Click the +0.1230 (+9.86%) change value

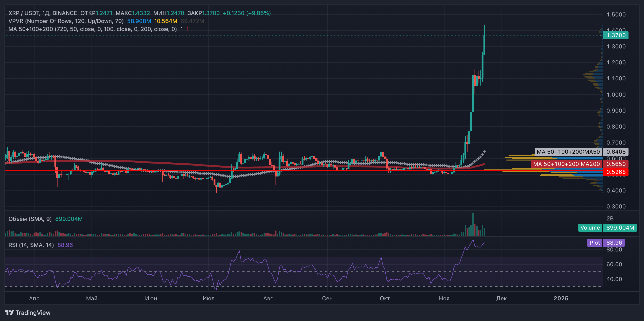click(247, 13)
